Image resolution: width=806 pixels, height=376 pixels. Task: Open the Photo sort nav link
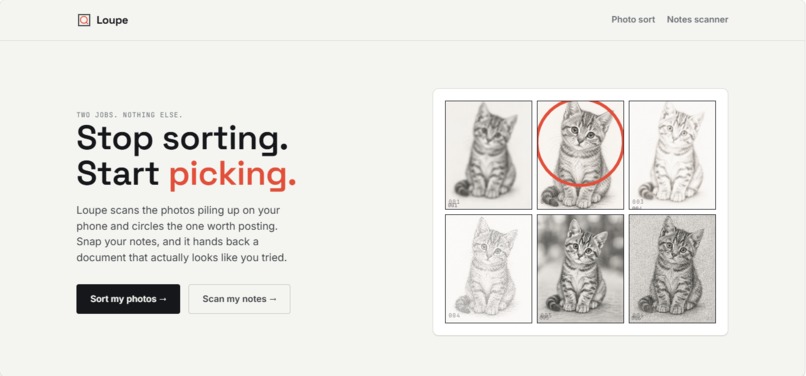pyautogui.click(x=633, y=20)
